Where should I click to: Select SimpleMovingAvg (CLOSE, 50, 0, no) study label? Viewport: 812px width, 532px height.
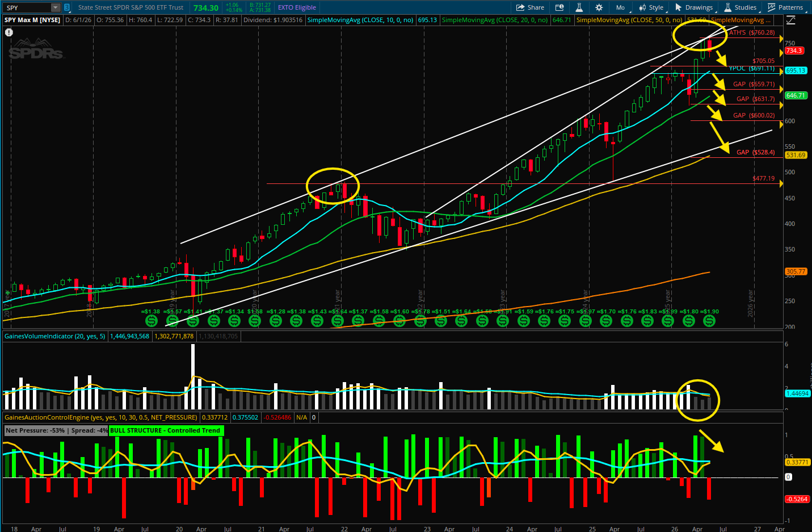[629, 20]
